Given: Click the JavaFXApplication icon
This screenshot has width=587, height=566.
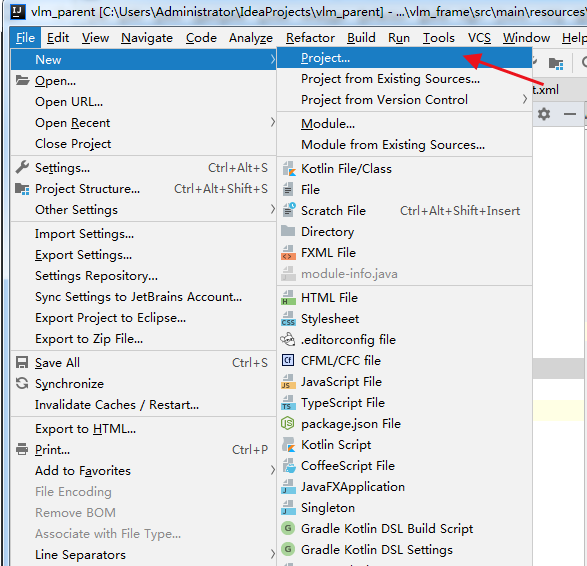Looking at the screenshot, I should point(288,486).
